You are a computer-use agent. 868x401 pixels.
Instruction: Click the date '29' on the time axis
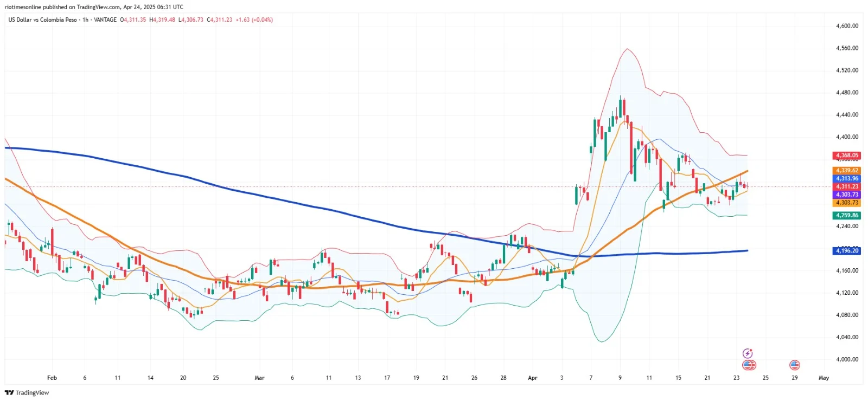click(x=795, y=378)
